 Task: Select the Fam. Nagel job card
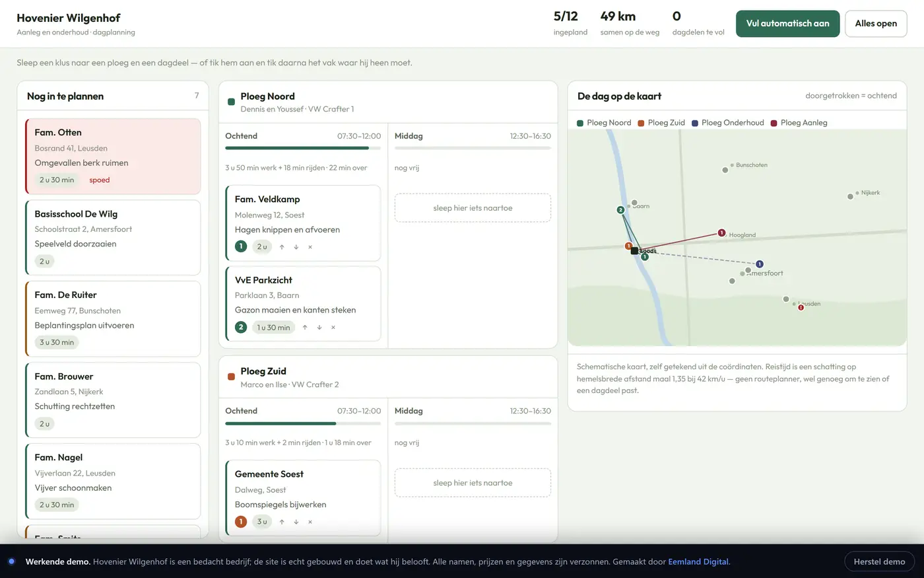113,481
